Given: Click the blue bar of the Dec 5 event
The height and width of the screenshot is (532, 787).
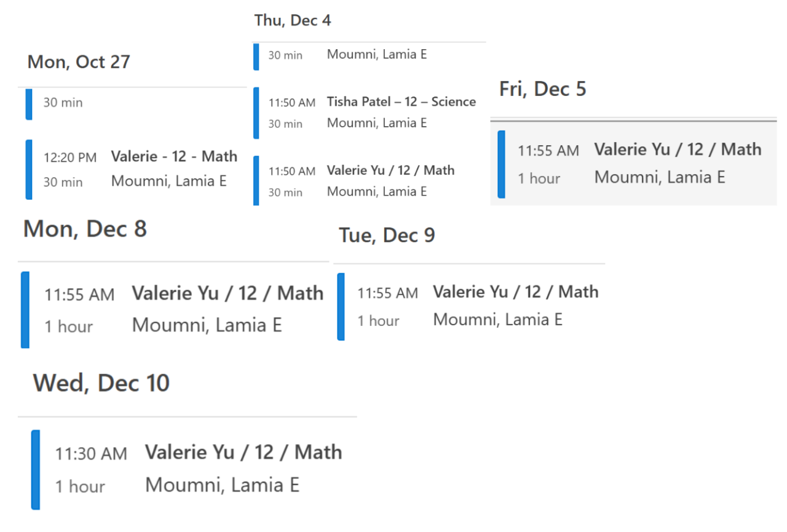Looking at the screenshot, I should pyautogui.click(x=501, y=164).
